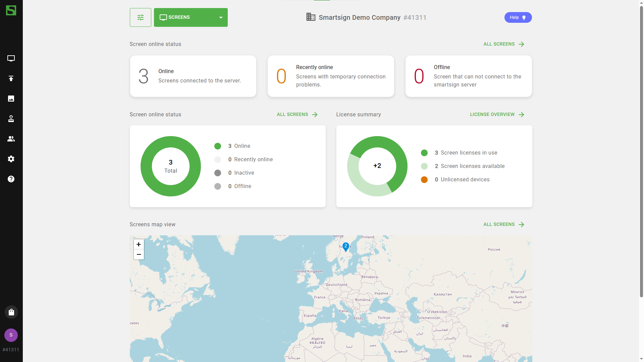Open ALL SCREENS link above map
The image size is (644, 362).
503,225
